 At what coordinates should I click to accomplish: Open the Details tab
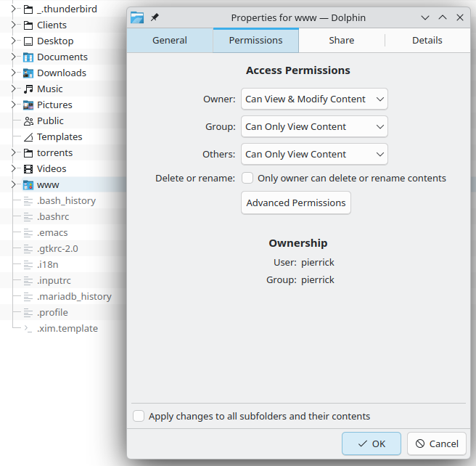[427, 41]
